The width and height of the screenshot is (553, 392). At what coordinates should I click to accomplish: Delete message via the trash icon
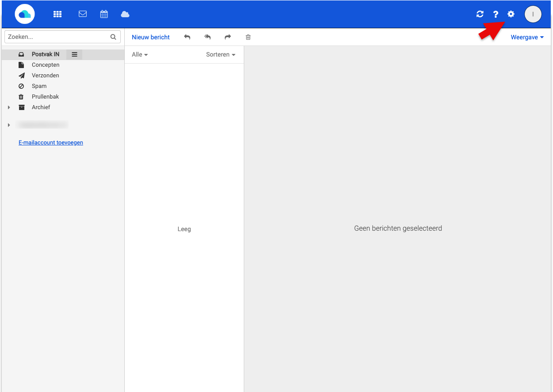(248, 37)
